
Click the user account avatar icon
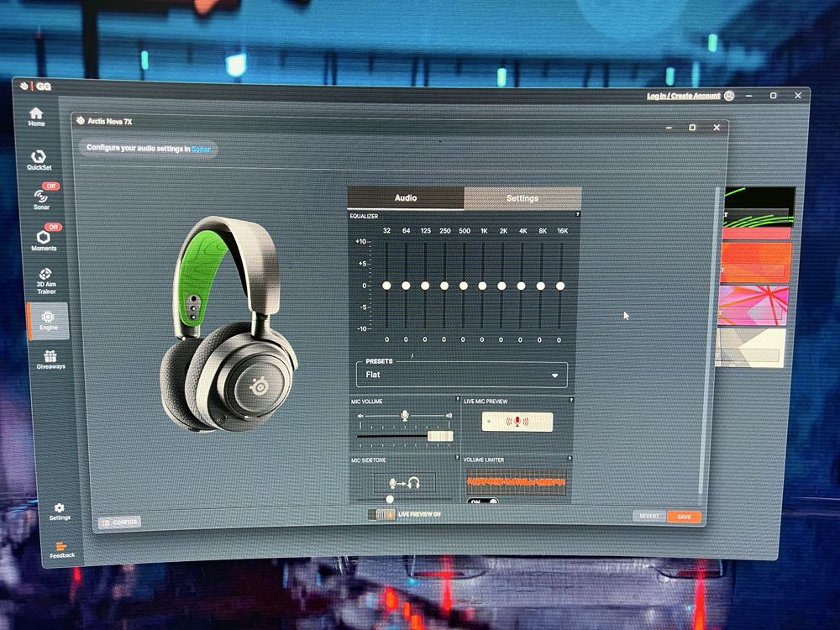tap(729, 96)
